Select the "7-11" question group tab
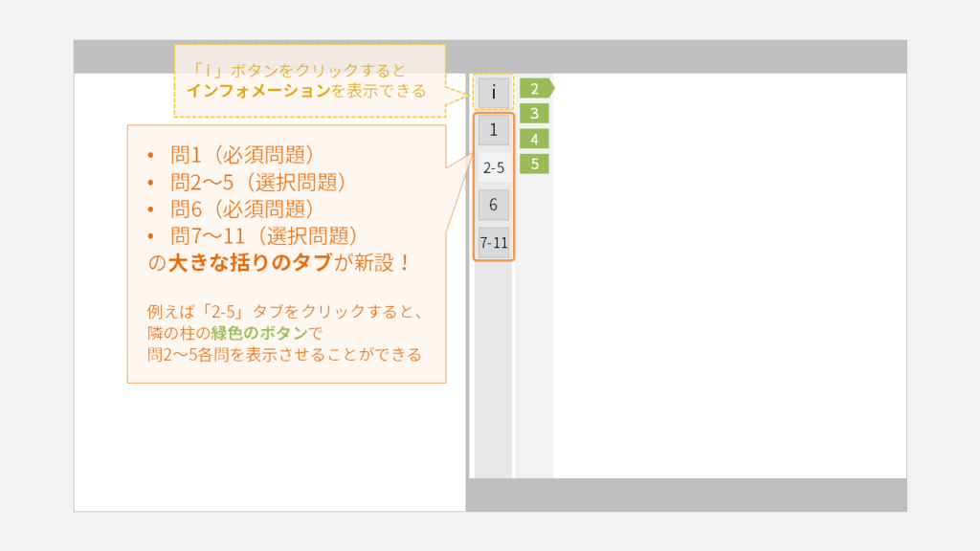 click(x=494, y=243)
